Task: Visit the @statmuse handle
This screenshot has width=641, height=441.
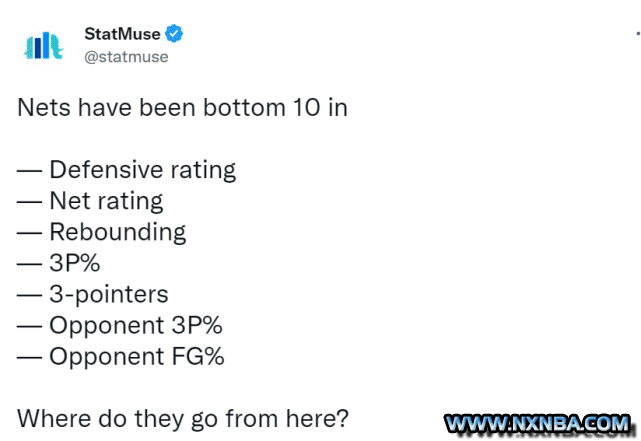Action: pyautogui.click(x=126, y=57)
